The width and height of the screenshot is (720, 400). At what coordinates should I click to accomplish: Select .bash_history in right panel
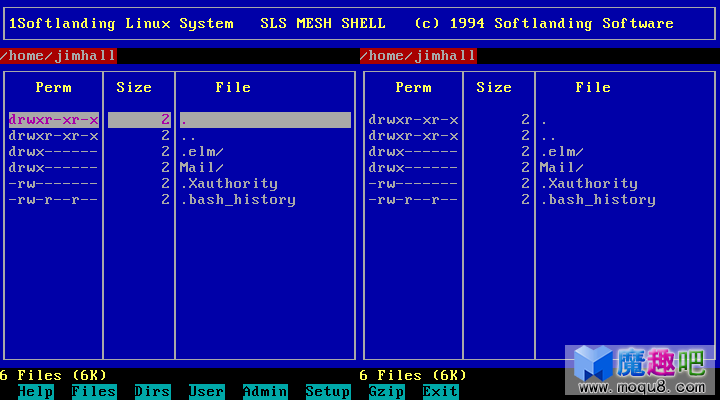click(598, 200)
